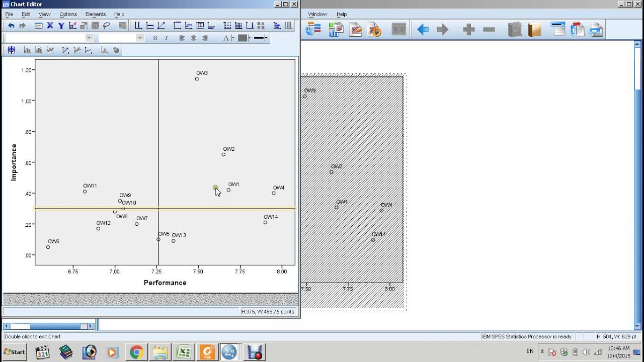Image resolution: width=644 pixels, height=362 pixels.
Task: Click the gray fill color swatch
Action: coord(243,38)
